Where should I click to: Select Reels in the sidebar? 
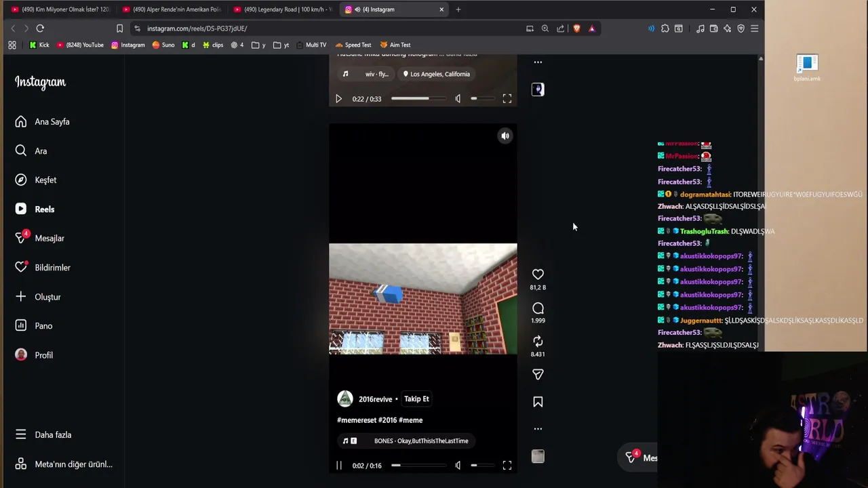click(x=35, y=209)
